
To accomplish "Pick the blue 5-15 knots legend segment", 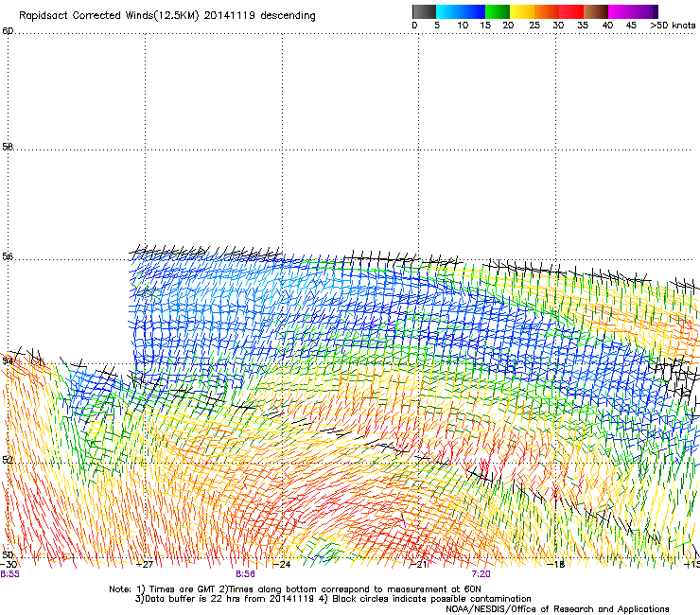I will tap(461, 11).
